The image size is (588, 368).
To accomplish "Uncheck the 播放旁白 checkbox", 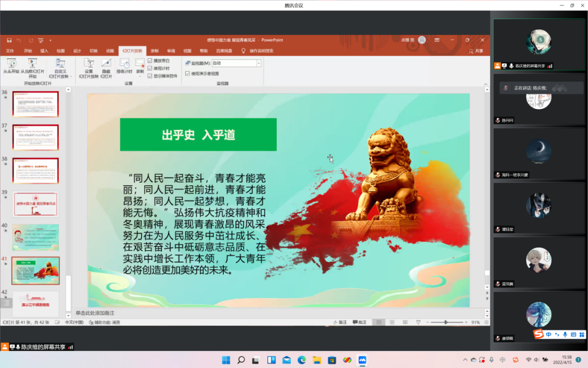I will (150, 61).
